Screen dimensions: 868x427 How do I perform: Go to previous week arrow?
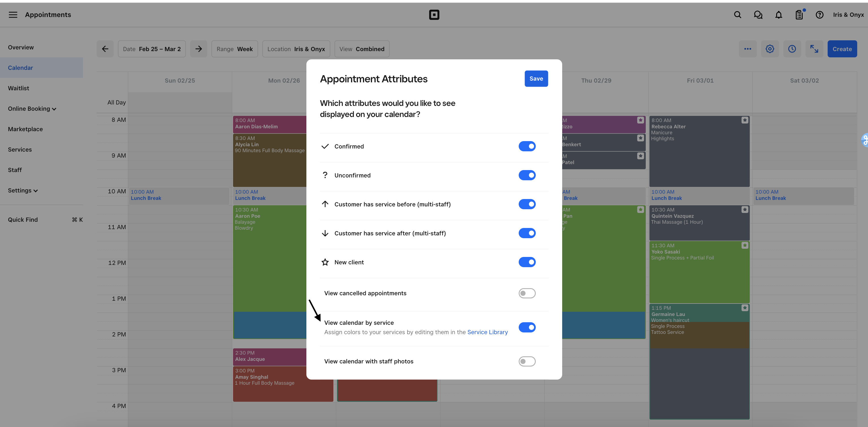pyautogui.click(x=105, y=49)
